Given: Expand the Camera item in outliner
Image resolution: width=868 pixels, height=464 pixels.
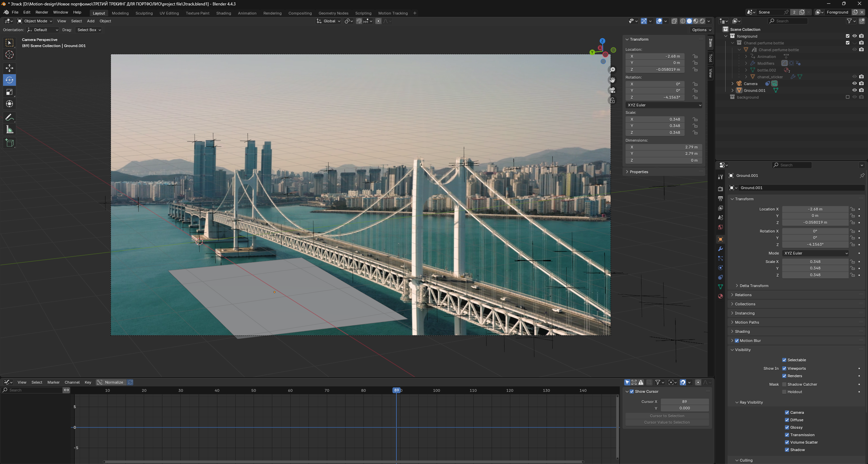Looking at the screenshot, I should (732, 84).
